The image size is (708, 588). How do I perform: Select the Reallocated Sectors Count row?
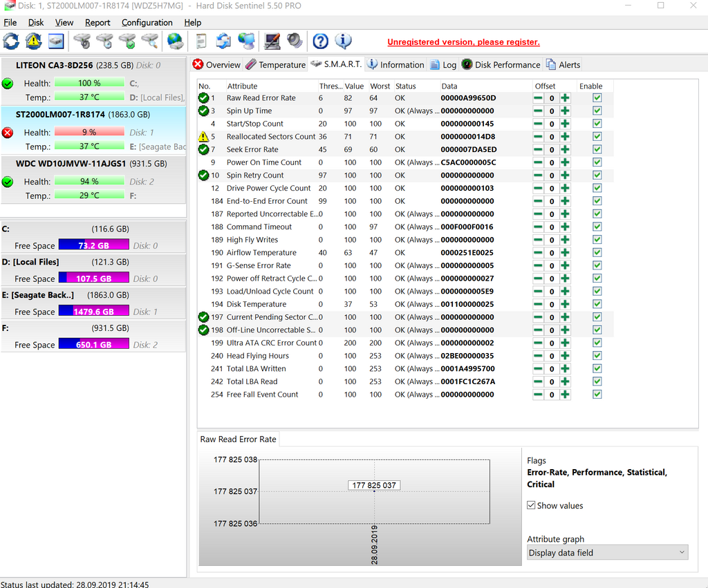click(x=270, y=137)
